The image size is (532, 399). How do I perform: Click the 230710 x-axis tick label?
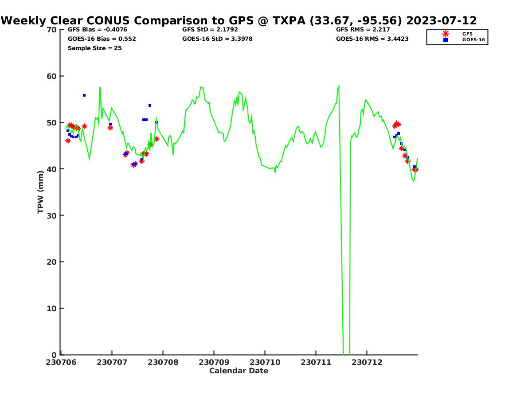(265, 362)
